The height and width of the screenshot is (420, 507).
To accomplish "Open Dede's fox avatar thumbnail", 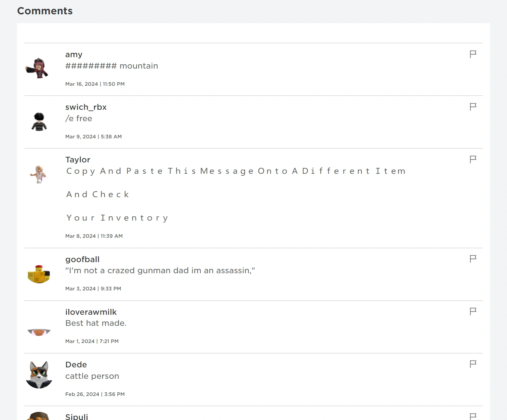I will 39,375.
